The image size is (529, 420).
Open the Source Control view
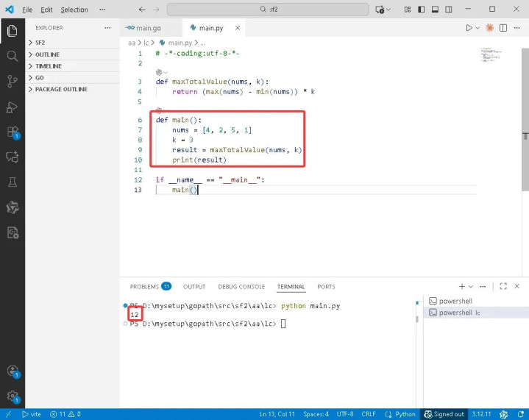pyautogui.click(x=12, y=82)
